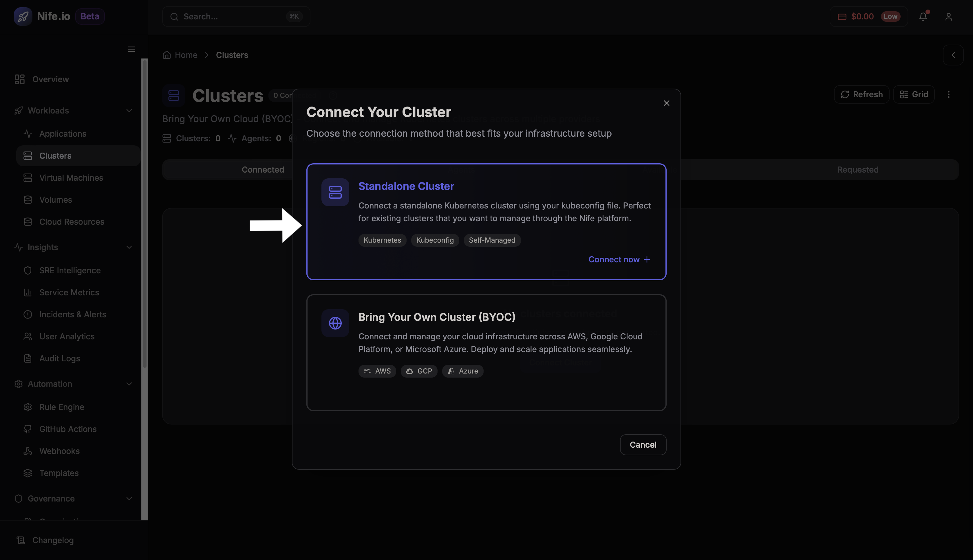
Task: Open the three-dot options icon near Grid
Action: 949,94
